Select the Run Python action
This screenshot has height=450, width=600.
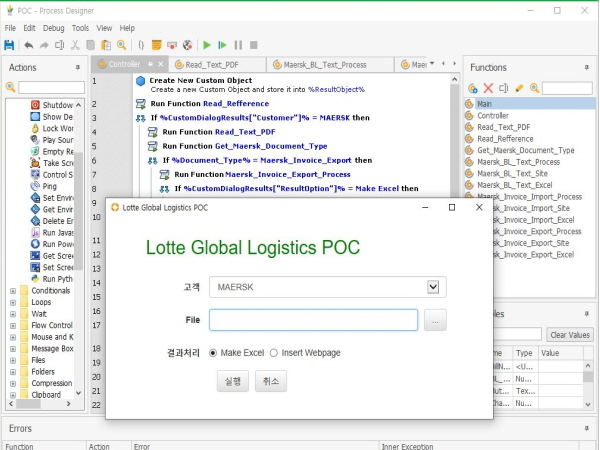pos(52,279)
